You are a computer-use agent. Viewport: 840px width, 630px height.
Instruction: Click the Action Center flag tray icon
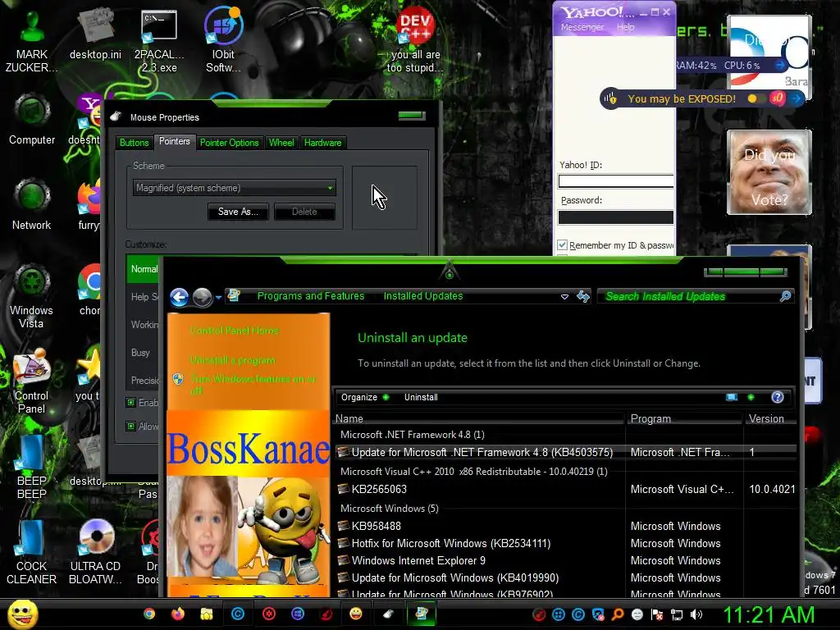point(657,614)
